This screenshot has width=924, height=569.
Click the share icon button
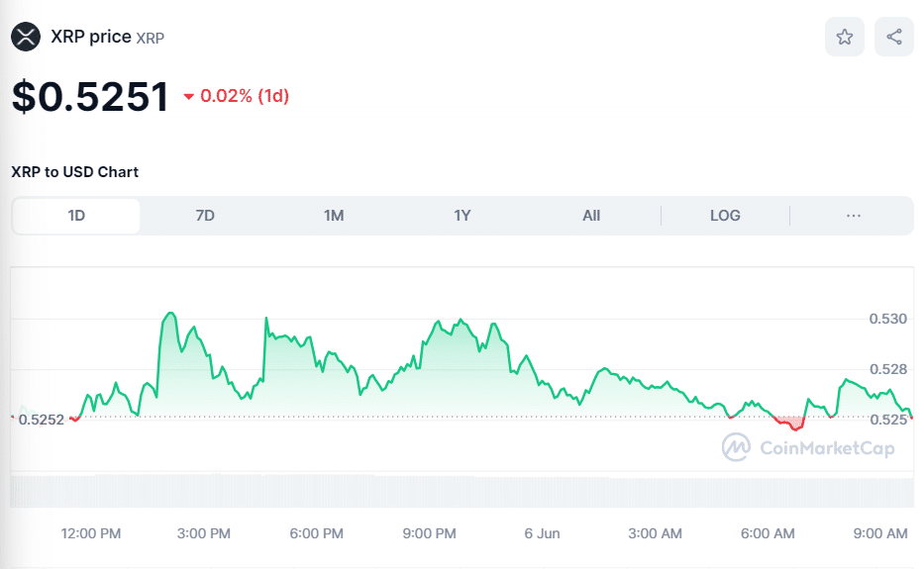point(893,37)
